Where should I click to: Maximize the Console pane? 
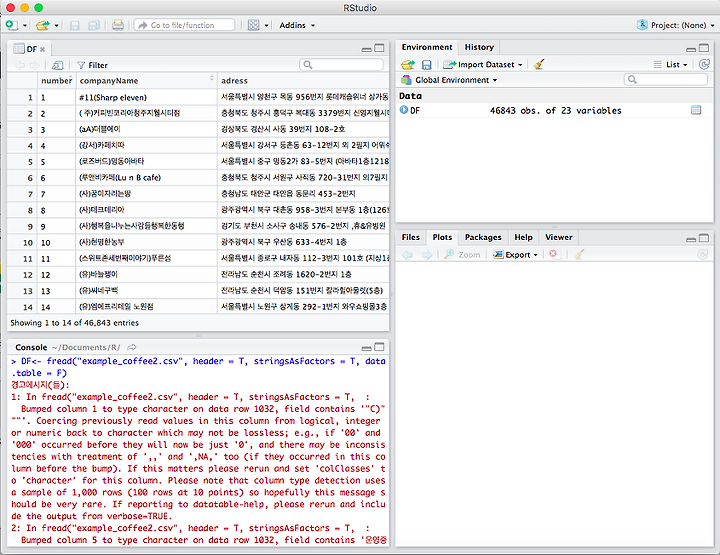(379, 347)
